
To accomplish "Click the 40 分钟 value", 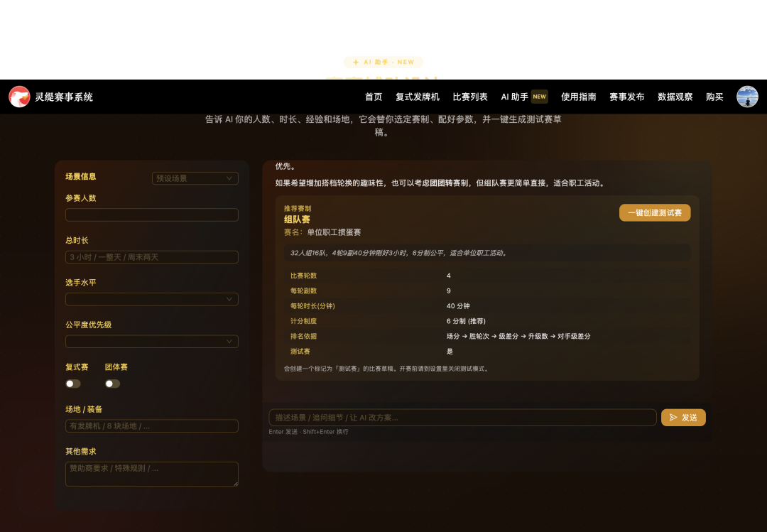I will pos(458,306).
